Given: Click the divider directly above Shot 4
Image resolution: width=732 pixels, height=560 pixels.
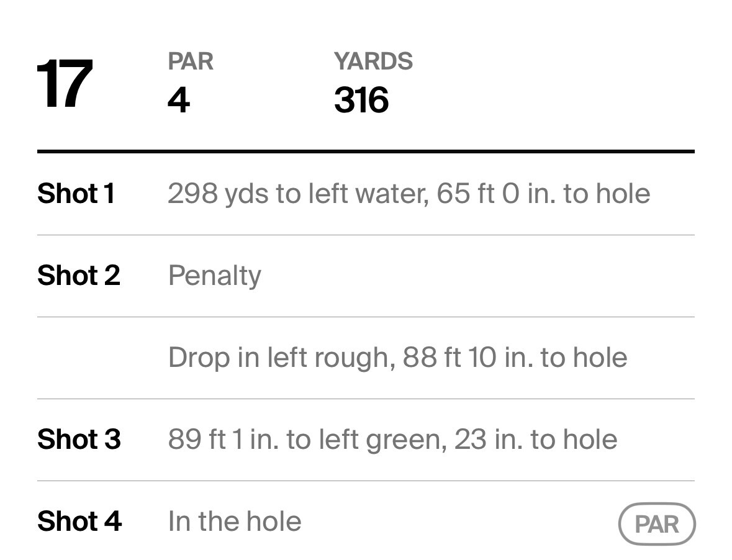Looking at the screenshot, I should (x=366, y=481).
